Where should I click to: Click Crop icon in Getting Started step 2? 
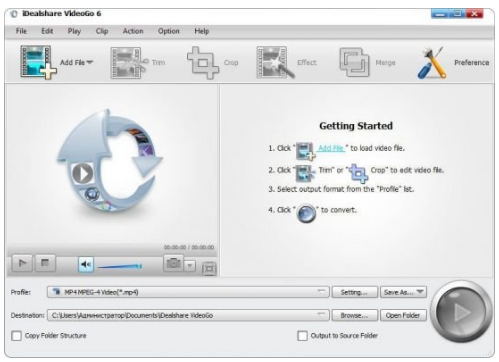point(358,173)
